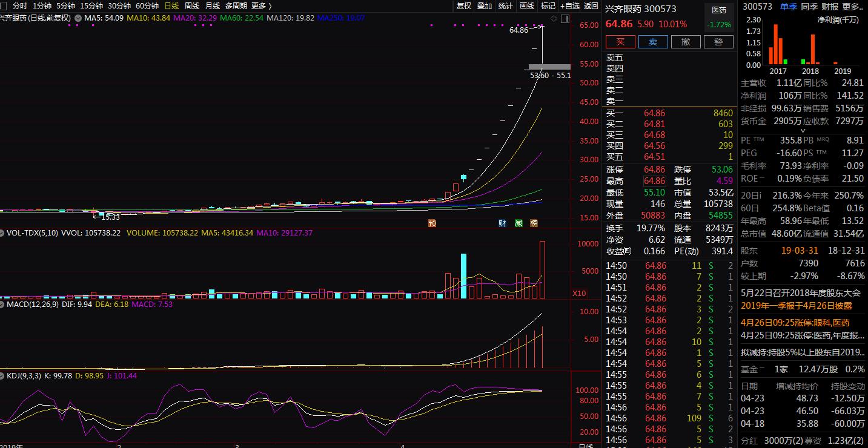Open the 4月25日 涨停 news item
This screenshot has height=448, width=868.
(x=804, y=335)
